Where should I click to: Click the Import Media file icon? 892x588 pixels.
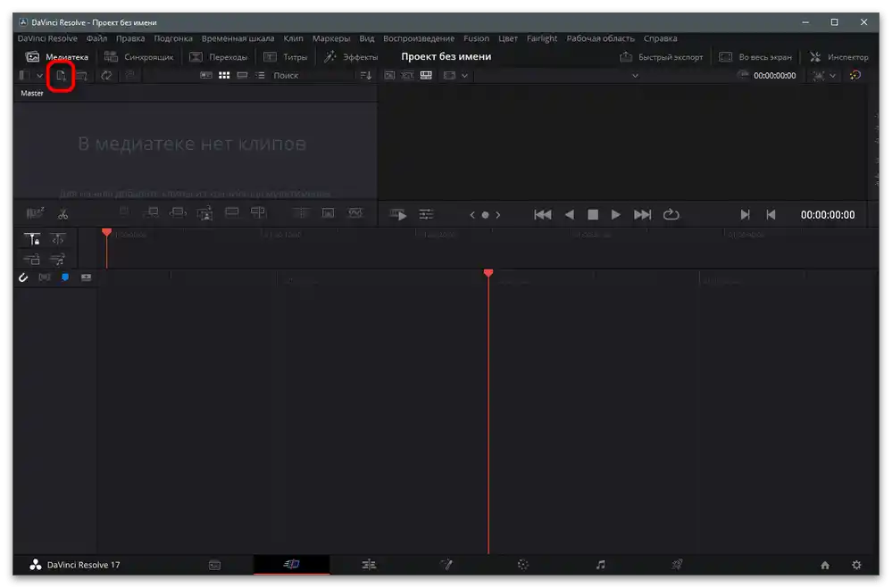point(61,76)
